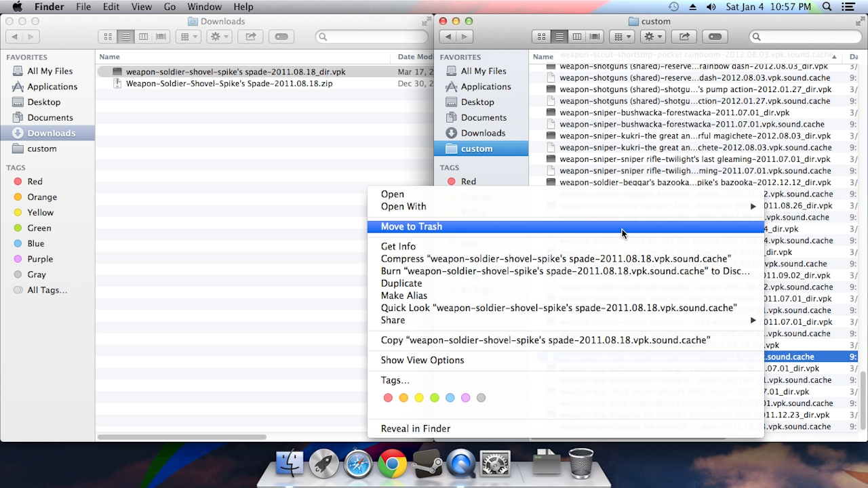Open Documents in custom window sidebar
868x488 pixels.
pos(481,117)
